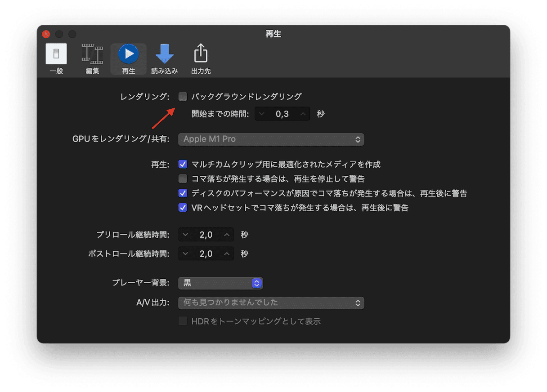Viewport: 547px width, 392px height.
Task: Increase the 開始までの時間 value with up arrow
Action: [303, 114]
